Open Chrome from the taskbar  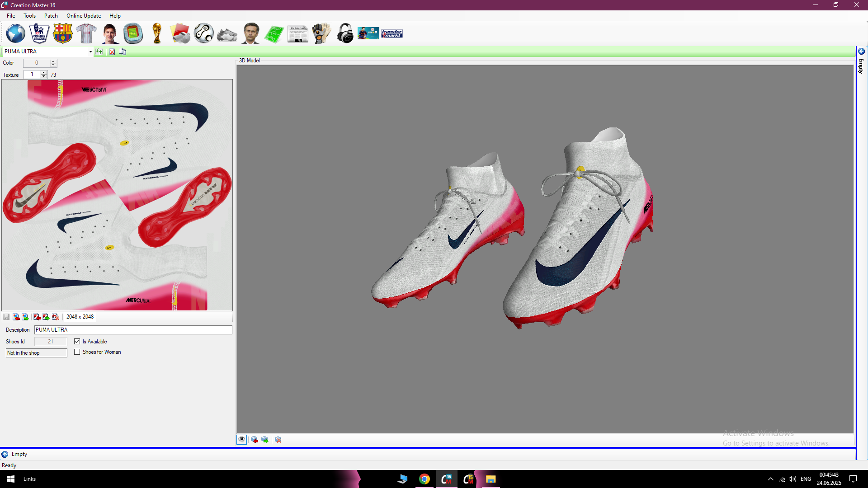click(425, 479)
